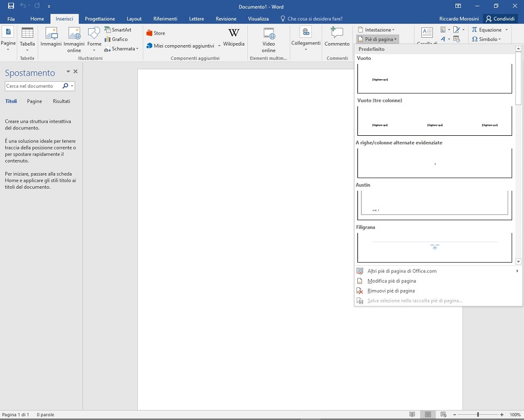This screenshot has width=524, height=420.
Task: Click the 'Cerca nel documento' search field
Action: pos(33,86)
